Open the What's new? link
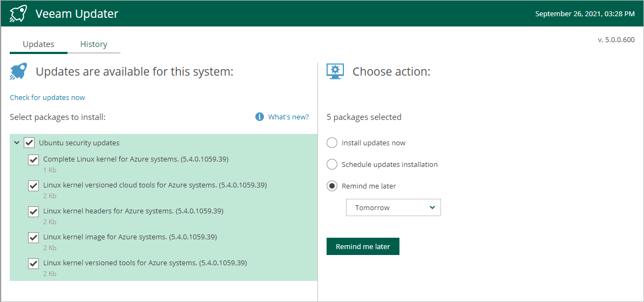 288,117
